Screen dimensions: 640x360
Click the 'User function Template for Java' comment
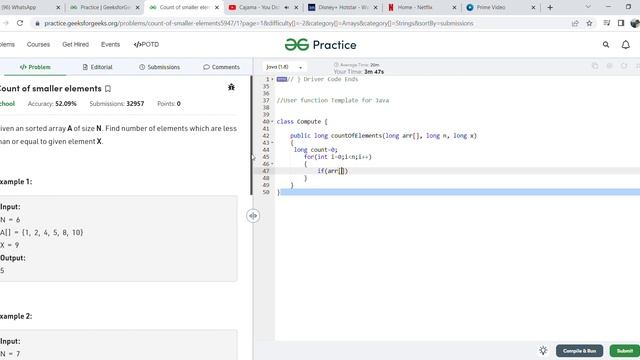tap(333, 100)
